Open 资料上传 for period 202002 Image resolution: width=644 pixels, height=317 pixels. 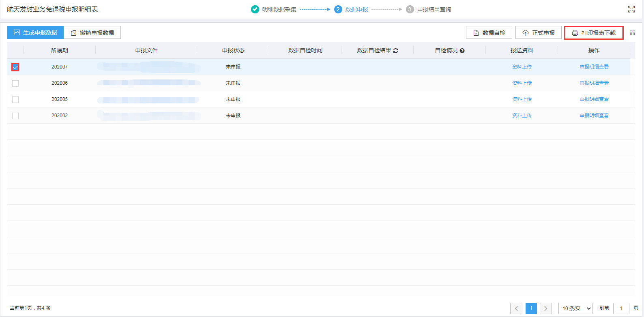(522, 116)
